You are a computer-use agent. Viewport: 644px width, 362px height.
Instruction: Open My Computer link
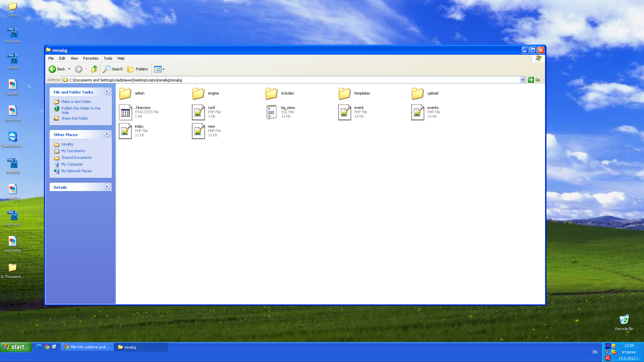coord(72,164)
